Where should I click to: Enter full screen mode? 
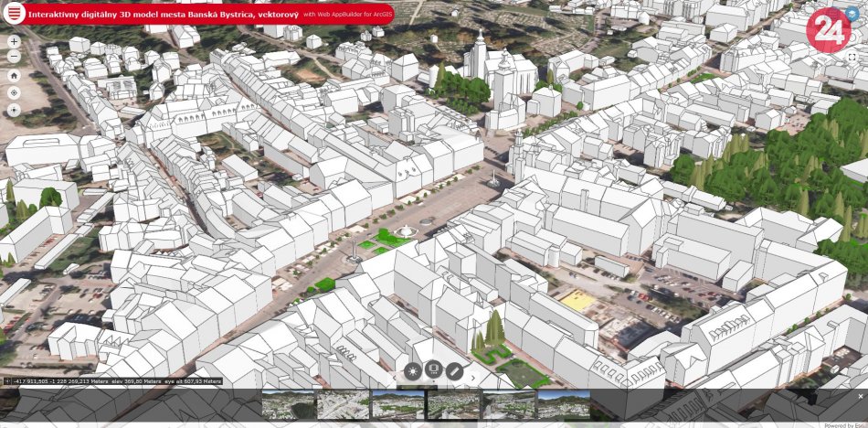pos(852,57)
